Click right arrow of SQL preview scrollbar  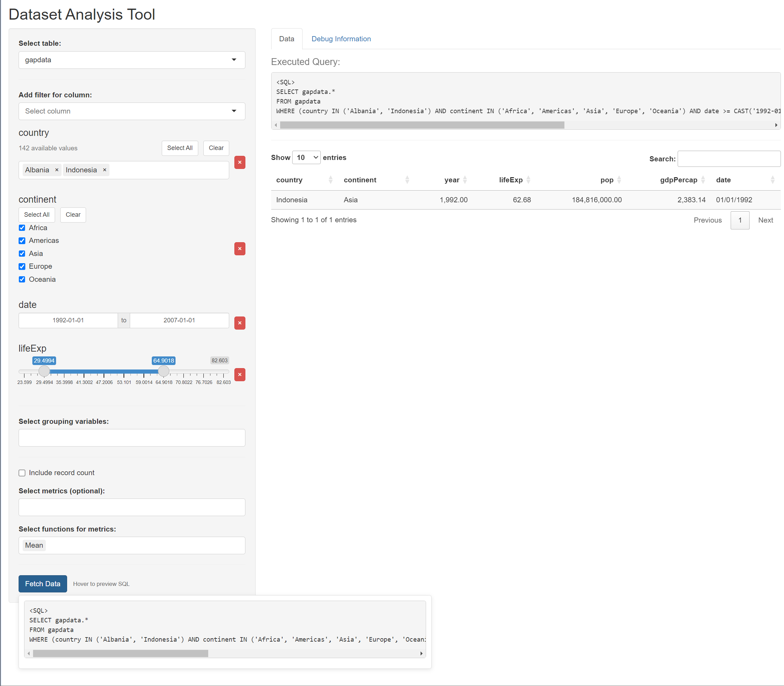(421, 653)
